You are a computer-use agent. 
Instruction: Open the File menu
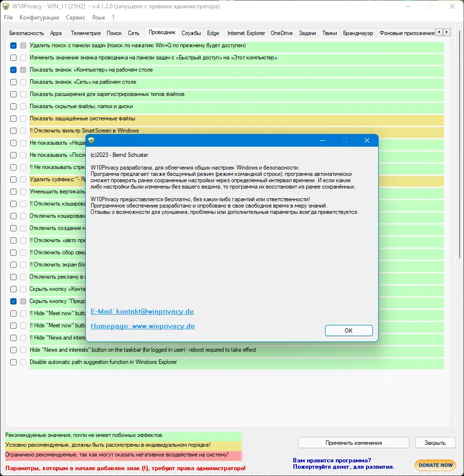tap(8, 18)
